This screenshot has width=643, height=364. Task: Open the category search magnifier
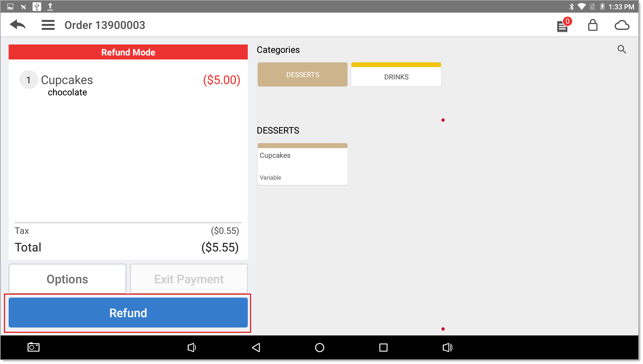coord(622,49)
